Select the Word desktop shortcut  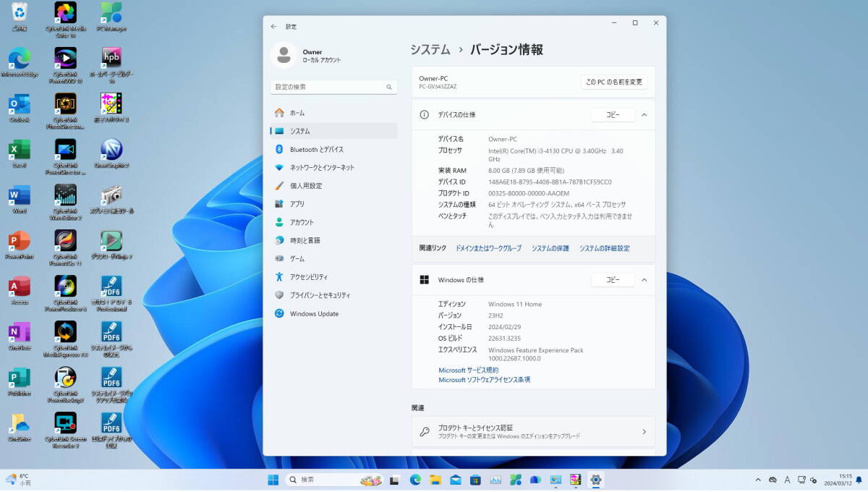pyautogui.click(x=20, y=198)
